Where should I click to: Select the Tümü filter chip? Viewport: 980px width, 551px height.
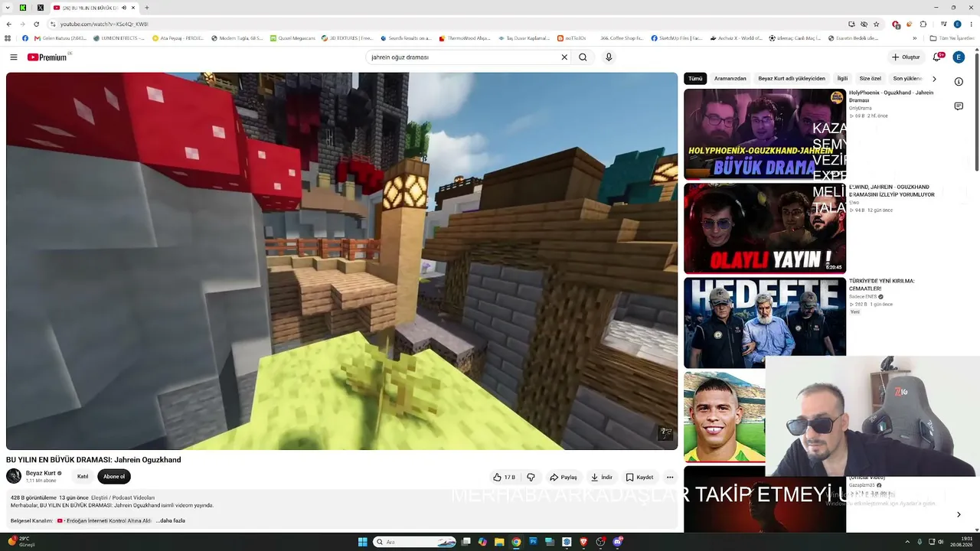pyautogui.click(x=695, y=78)
